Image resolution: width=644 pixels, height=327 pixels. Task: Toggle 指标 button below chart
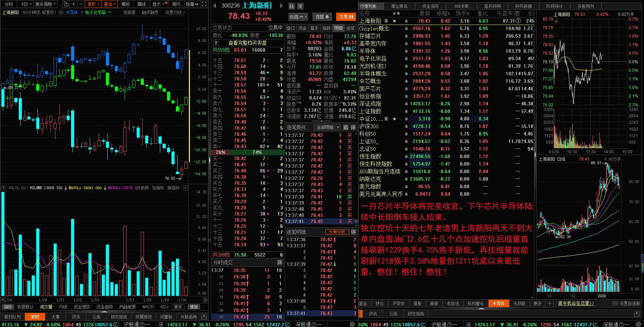click(x=8, y=307)
